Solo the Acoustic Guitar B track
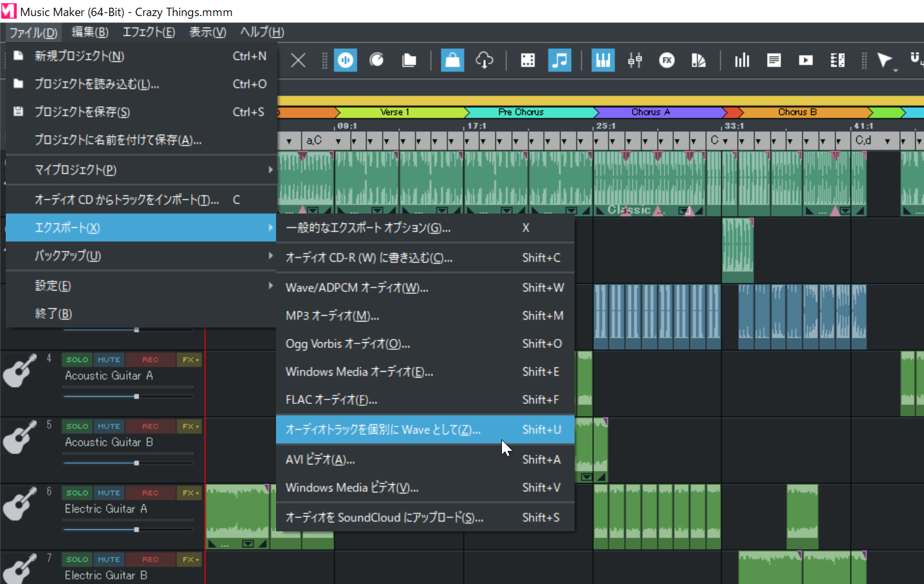Screen dimensions: 924x584 [x=77, y=426]
